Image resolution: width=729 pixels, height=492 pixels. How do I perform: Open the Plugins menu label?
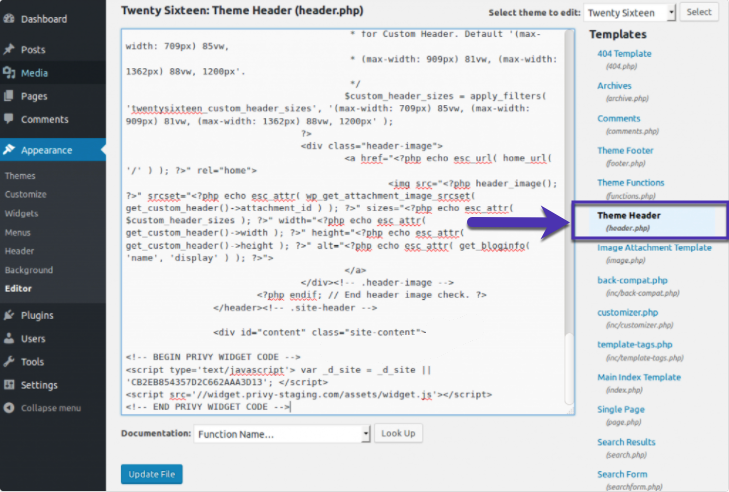point(37,315)
